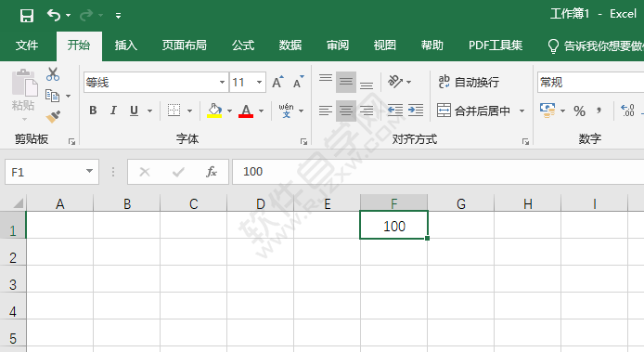Insert a function with the fx button

pos(211,172)
